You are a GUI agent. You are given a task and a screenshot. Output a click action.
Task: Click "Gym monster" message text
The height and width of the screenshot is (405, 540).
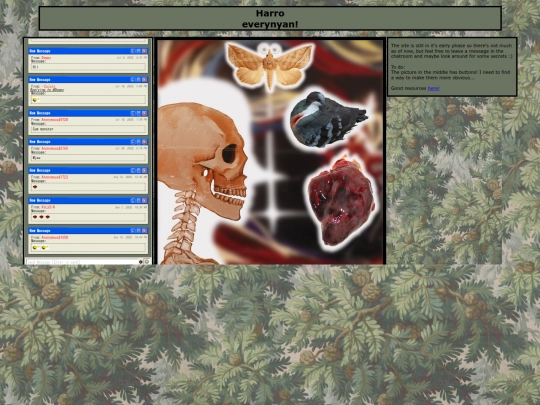point(43,129)
